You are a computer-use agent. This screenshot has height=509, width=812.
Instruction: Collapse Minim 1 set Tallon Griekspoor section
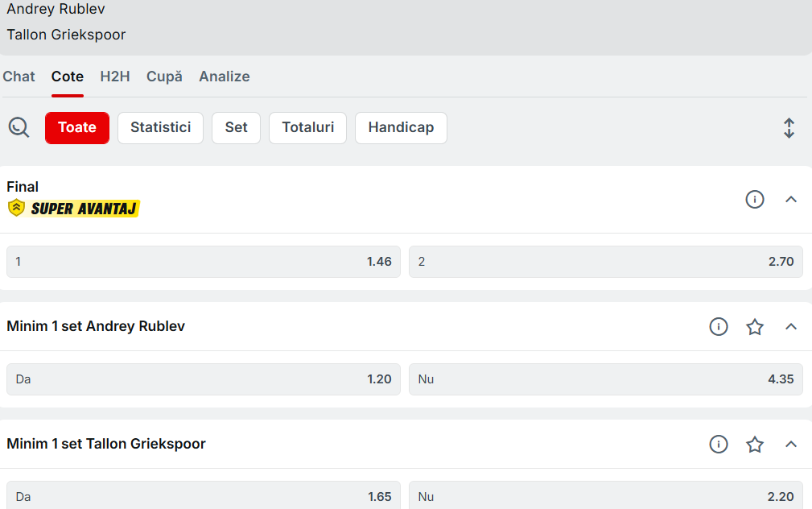pos(790,444)
